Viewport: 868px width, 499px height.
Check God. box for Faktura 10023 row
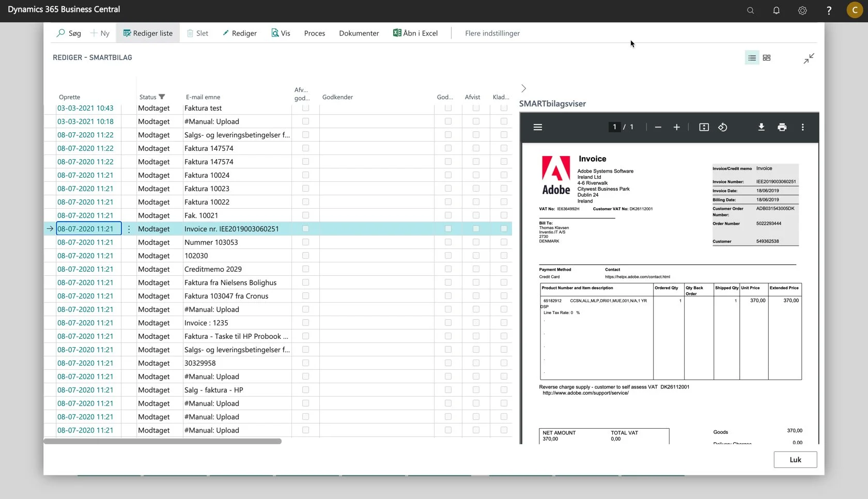(448, 189)
